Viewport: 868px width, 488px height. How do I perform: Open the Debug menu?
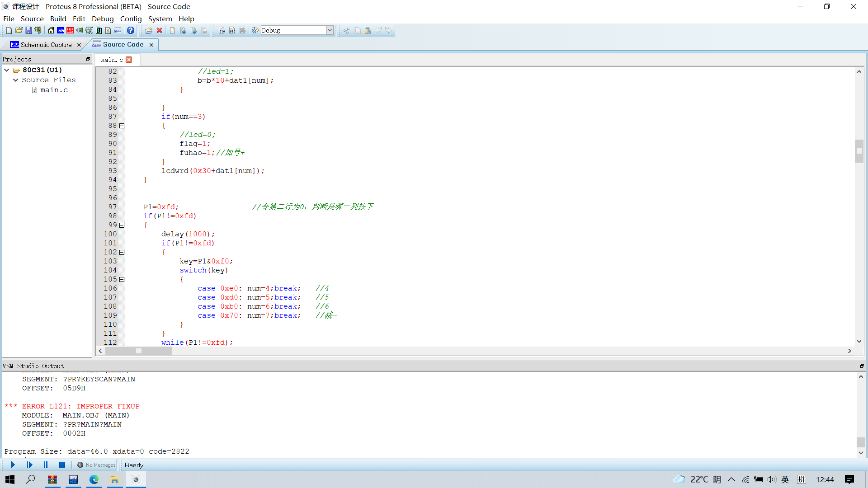click(x=103, y=19)
